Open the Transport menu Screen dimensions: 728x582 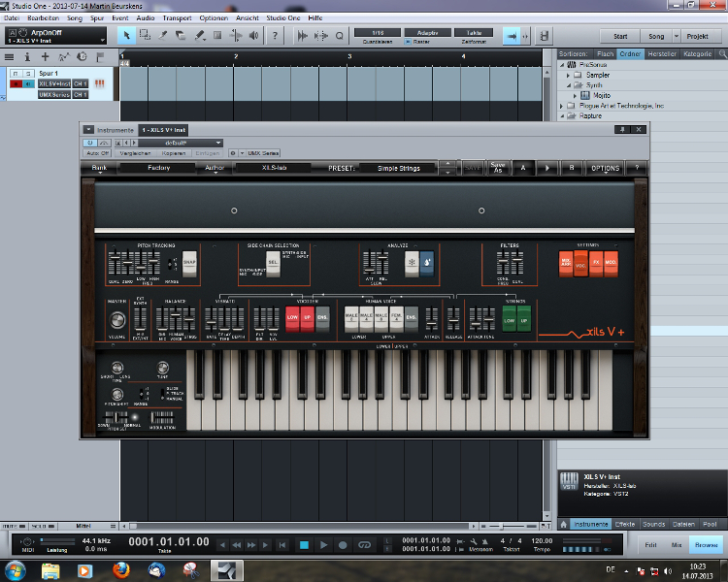177,17
